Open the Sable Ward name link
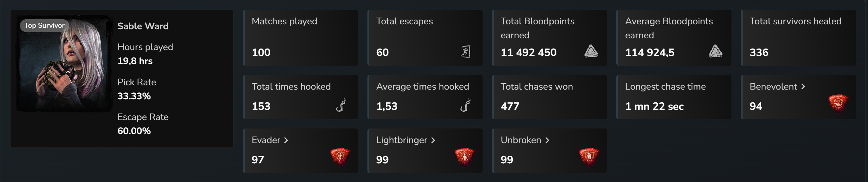The width and height of the screenshot is (868, 182). [x=143, y=26]
